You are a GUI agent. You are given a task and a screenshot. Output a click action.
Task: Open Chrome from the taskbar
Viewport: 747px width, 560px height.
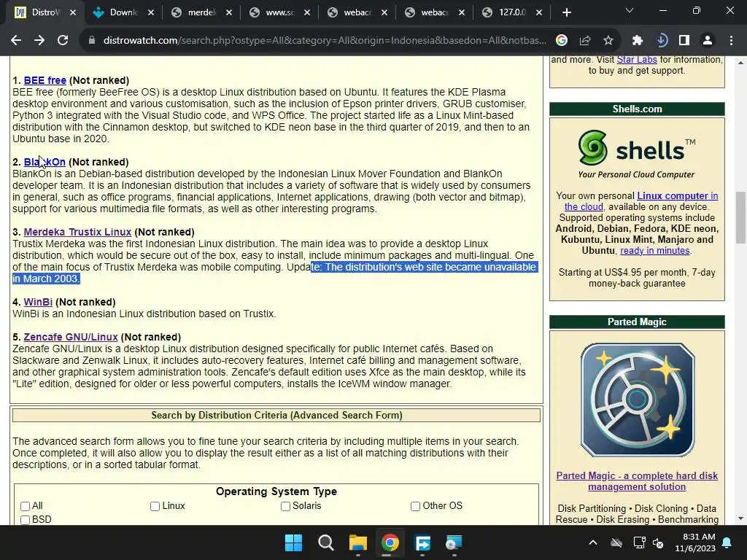click(390, 542)
